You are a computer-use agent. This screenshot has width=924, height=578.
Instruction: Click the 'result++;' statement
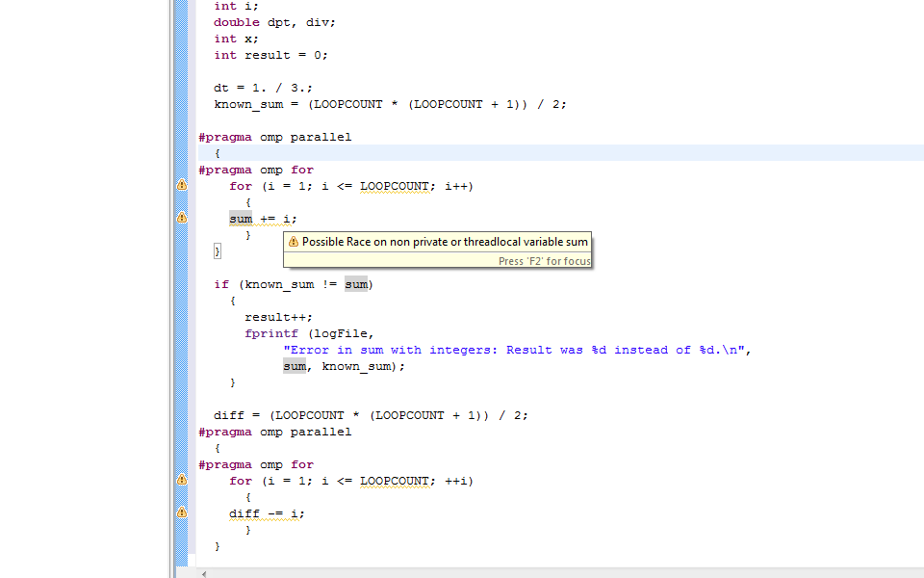tap(279, 317)
